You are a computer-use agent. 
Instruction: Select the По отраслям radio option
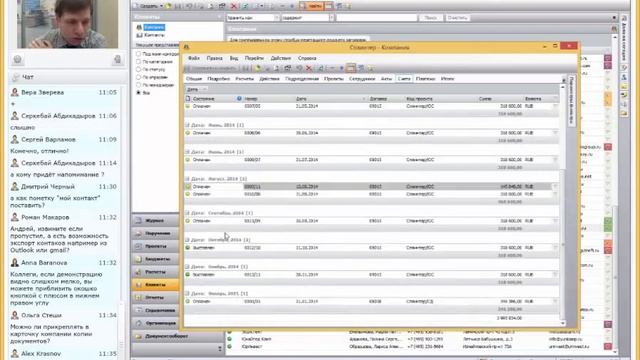(139, 77)
